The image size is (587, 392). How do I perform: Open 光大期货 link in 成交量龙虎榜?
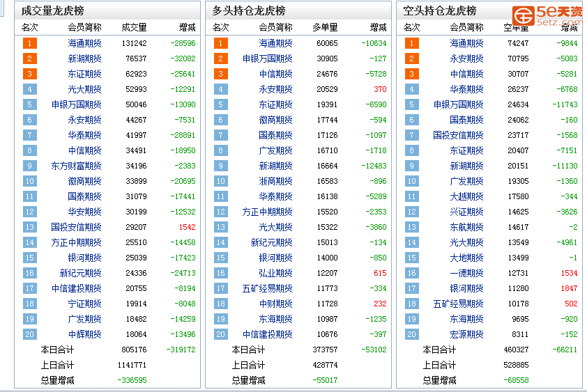click(x=84, y=89)
